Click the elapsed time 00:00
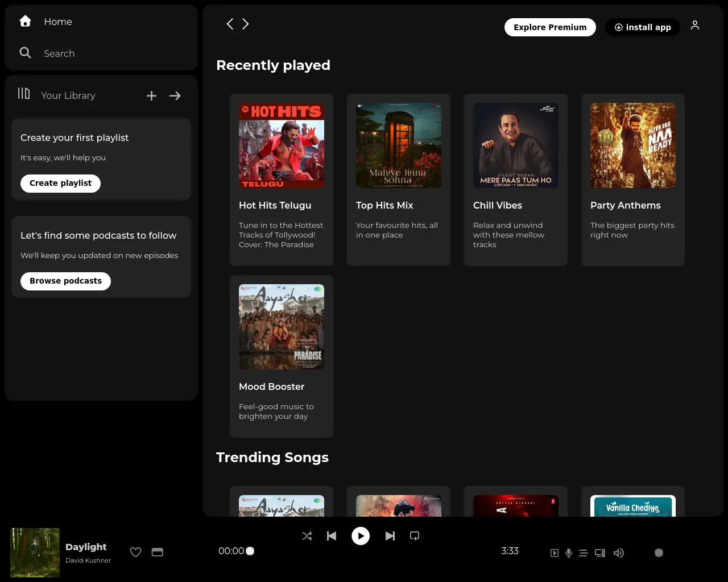Screen dimensions: 728x582 tap(231, 551)
